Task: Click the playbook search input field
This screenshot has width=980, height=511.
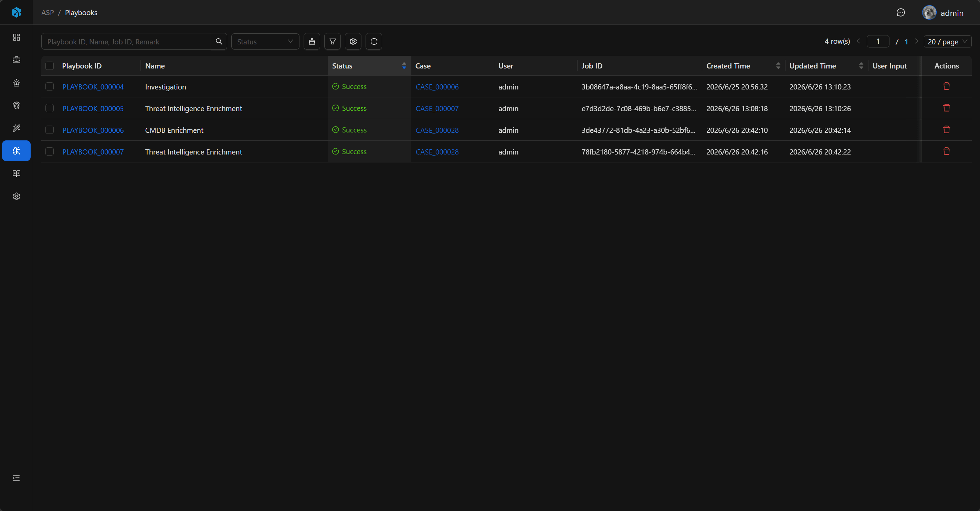Action: 126,41
